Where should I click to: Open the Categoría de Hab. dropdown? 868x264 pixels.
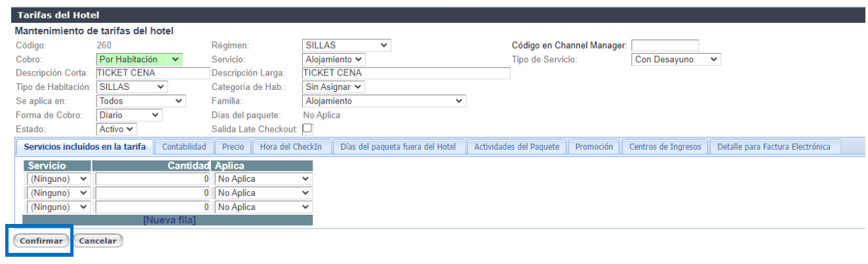pyautogui.click(x=333, y=87)
